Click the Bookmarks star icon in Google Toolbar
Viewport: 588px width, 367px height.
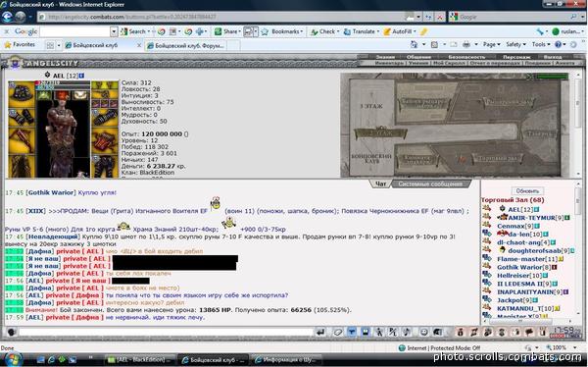(x=265, y=32)
